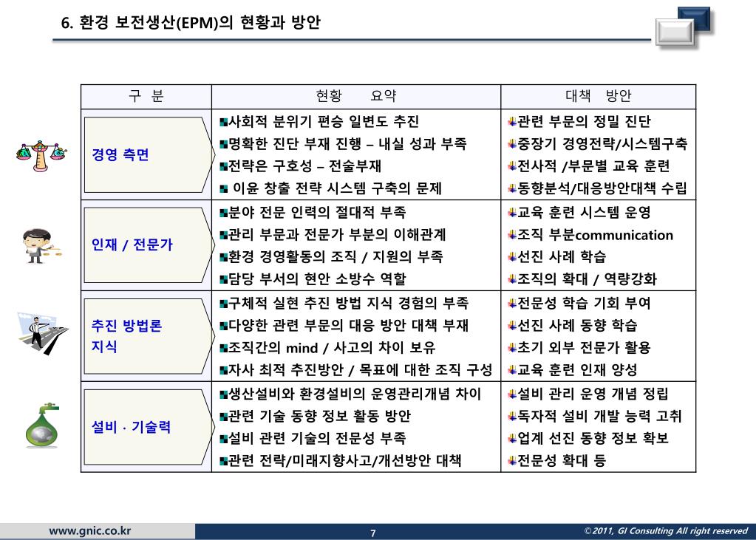
Task: Click text 업계 선진 동향 정보 확보
Action: pos(593,438)
